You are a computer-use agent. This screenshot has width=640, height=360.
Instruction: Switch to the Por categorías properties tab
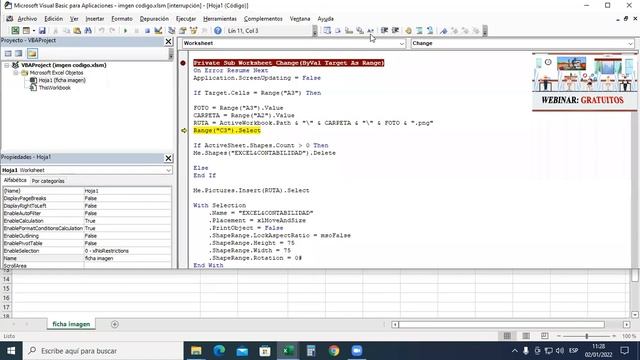(48, 181)
